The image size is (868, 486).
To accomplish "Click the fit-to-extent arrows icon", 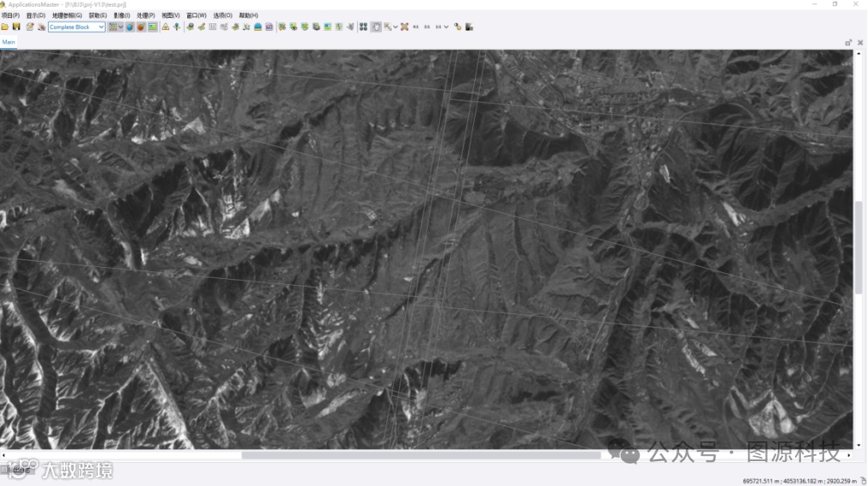I will (404, 27).
